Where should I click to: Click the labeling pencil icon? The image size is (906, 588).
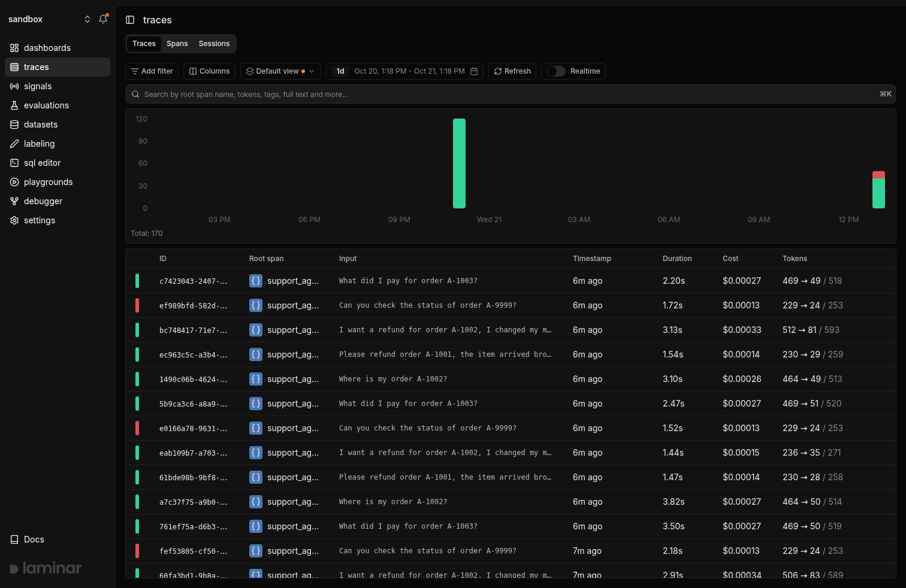(x=14, y=144)
